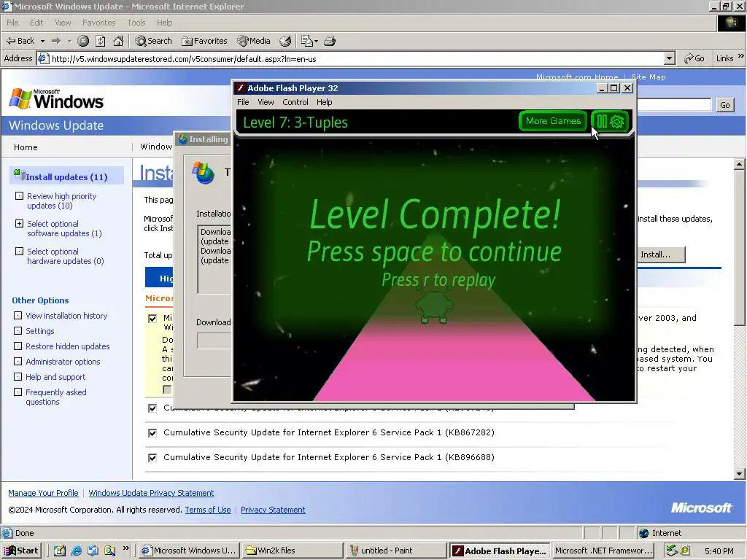Open Frequently asked questions link
This screenshot has width=747, height=560.
[55, 397]
